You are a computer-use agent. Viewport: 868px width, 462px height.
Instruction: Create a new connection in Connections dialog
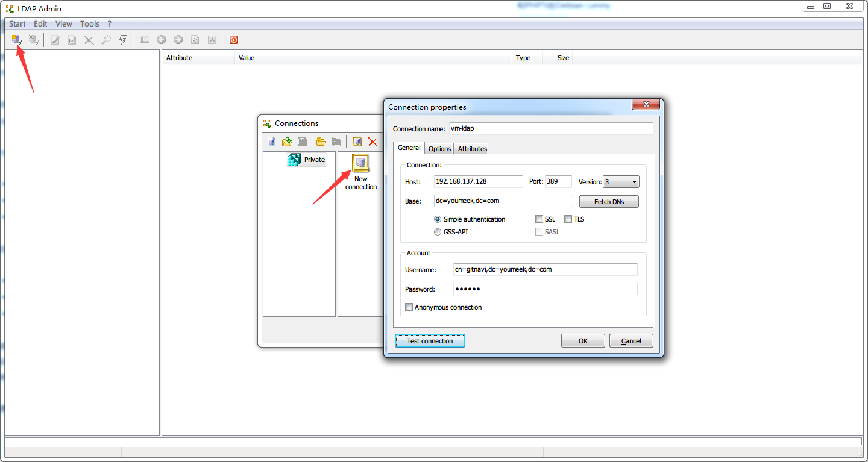[x=271, y=141]
